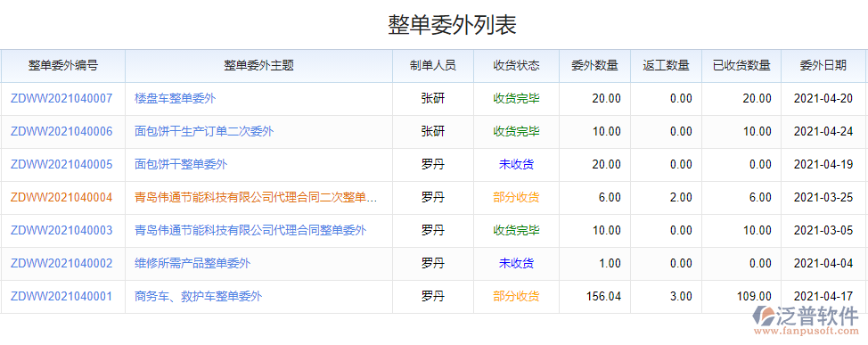The width and height of the screenshot is (868, 345).
Task: Open order link ZDWW2021040002
Action: 61,264
